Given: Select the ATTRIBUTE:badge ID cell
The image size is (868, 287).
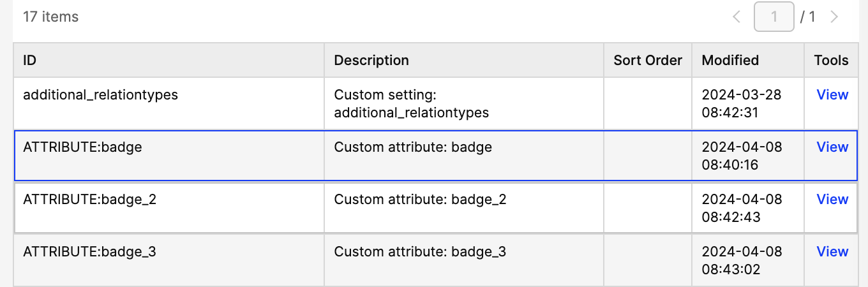Looking at the screenshot, I should (82, 147).
